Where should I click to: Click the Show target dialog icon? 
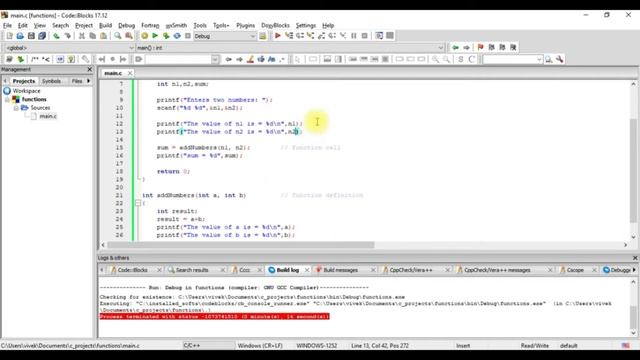click(262, 36)
